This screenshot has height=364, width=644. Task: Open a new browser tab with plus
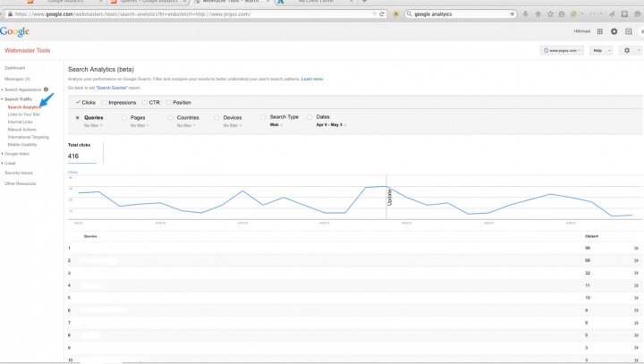(x=364, y=2)
